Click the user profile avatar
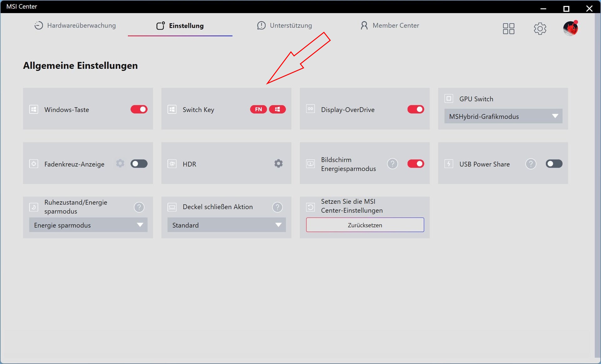This screenshot has height=364, width=601. [x=570, y=28]
